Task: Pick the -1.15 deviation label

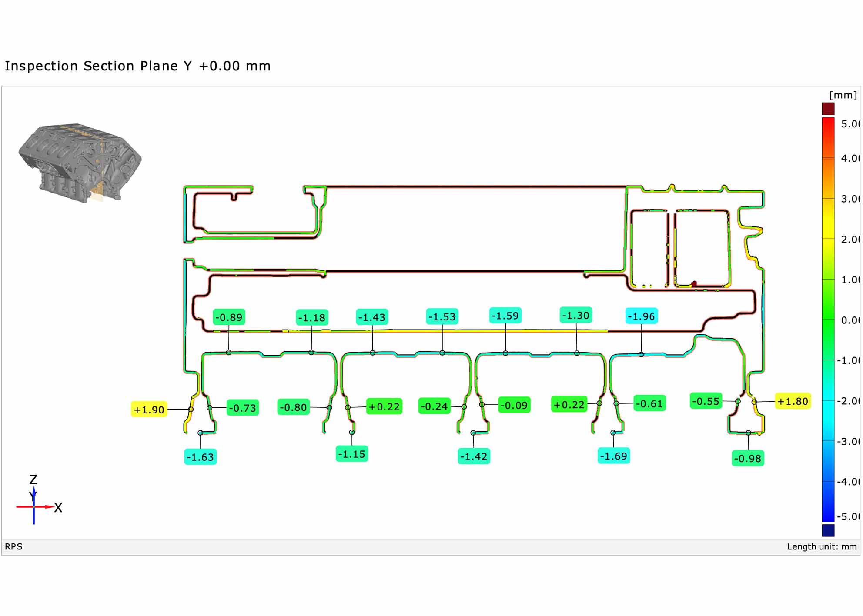Action: pyautogui.click(x=352, y=454)
